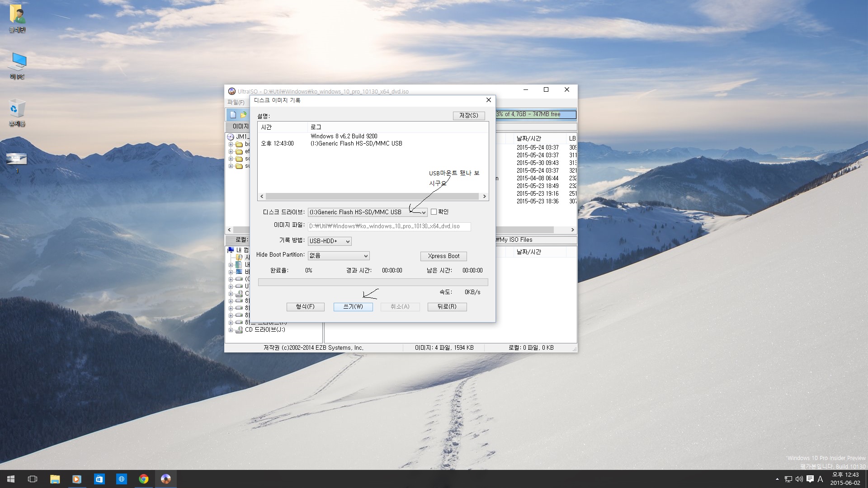The image size is (868, 488).
Task: Select the 내 컴퓨터 computer icon in local tree
Action: (x=231, y=250)
